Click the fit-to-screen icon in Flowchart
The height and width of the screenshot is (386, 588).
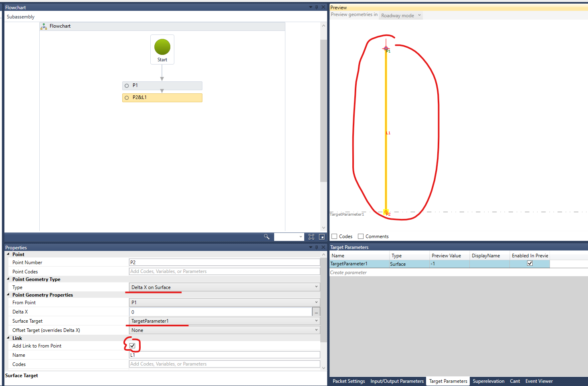click(x=311, y=237)
